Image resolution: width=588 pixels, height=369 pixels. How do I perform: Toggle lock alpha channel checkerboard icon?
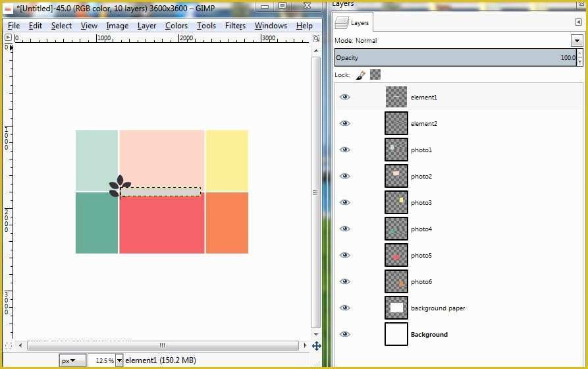tap(375, 74)
